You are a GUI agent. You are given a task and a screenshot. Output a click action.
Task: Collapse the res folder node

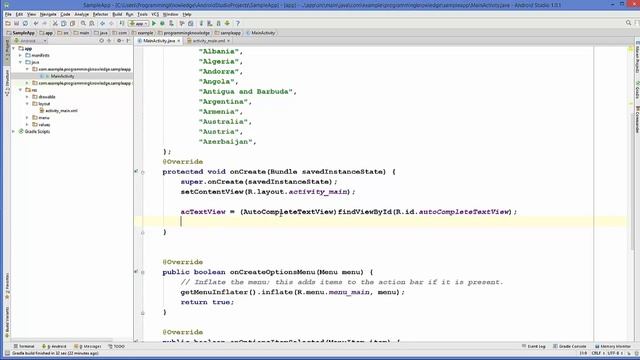pyautogui.click(x=20, y=90)
